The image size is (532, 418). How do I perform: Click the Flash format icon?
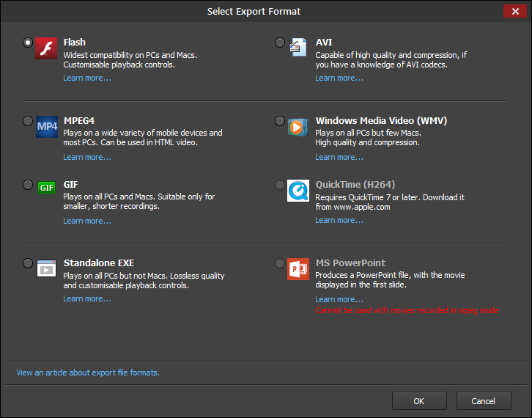[46, 48]
